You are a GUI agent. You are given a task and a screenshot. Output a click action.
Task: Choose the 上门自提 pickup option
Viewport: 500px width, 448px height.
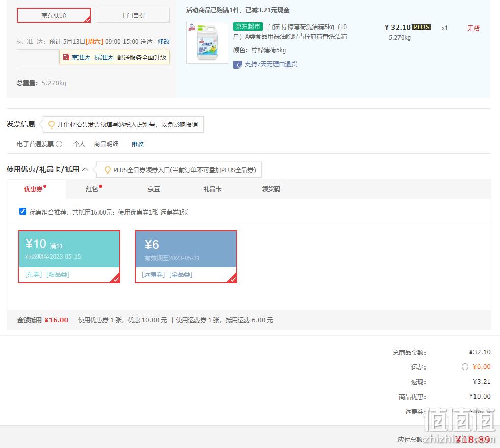coord(133,15)
